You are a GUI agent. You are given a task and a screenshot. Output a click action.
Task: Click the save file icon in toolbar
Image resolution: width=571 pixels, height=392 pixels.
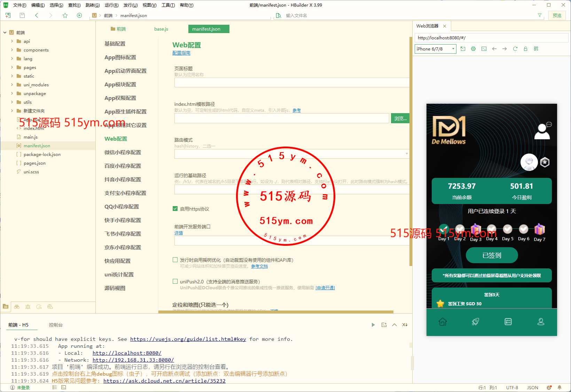click(22, 15)
